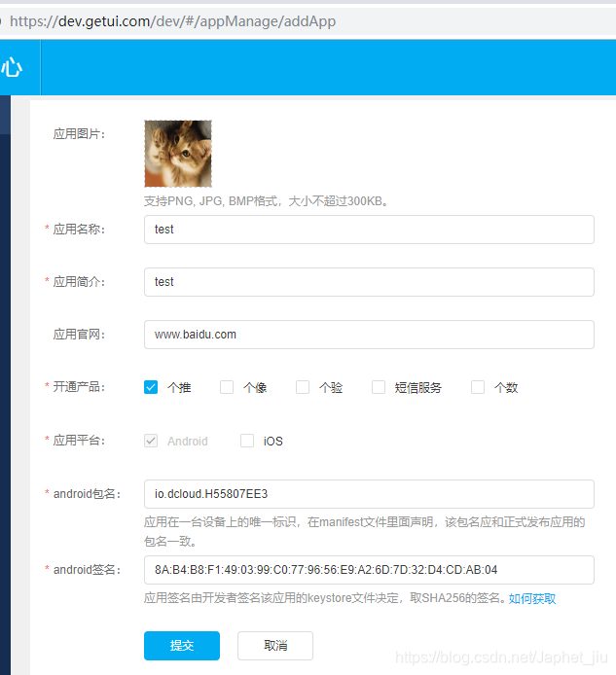The height and width of the screenshot is (675, 616).
Task: Click the 应用图片 label
Action: click(79, 134)
